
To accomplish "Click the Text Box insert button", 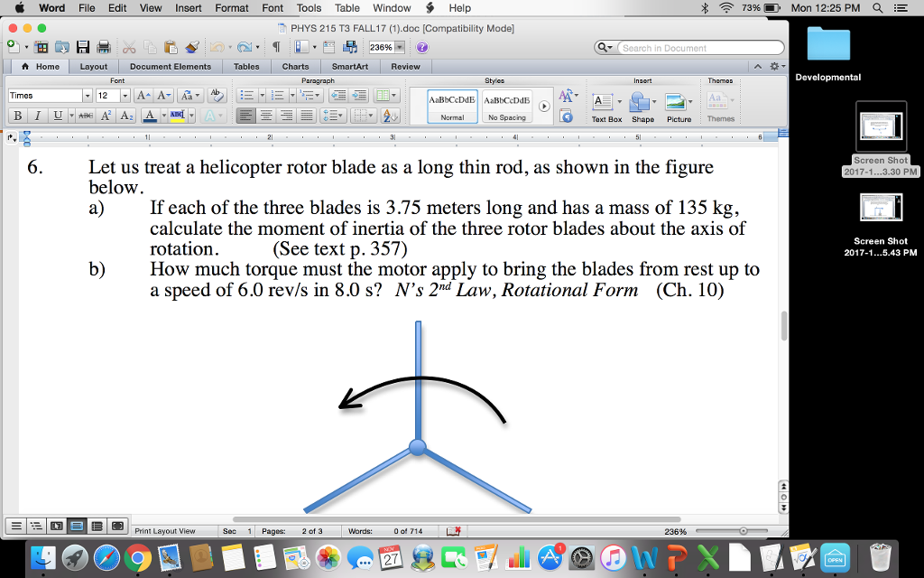I will (606, 105).
